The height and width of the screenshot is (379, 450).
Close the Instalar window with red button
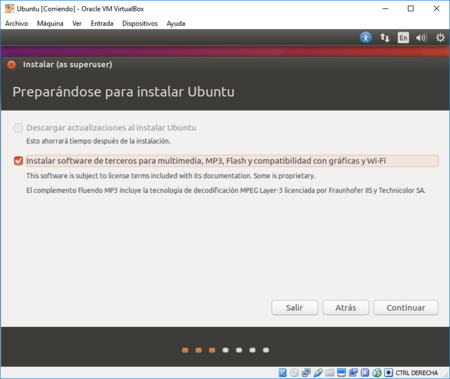12,65
